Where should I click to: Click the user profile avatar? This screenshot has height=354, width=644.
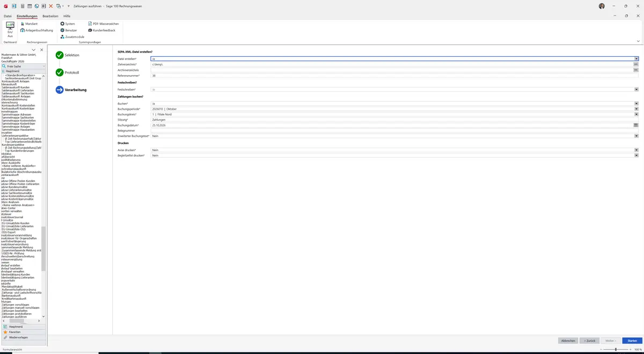602,6
